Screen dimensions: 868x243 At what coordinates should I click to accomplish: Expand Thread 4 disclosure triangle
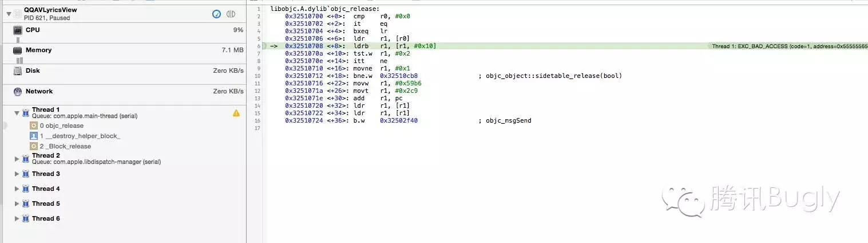coord(17,189)
